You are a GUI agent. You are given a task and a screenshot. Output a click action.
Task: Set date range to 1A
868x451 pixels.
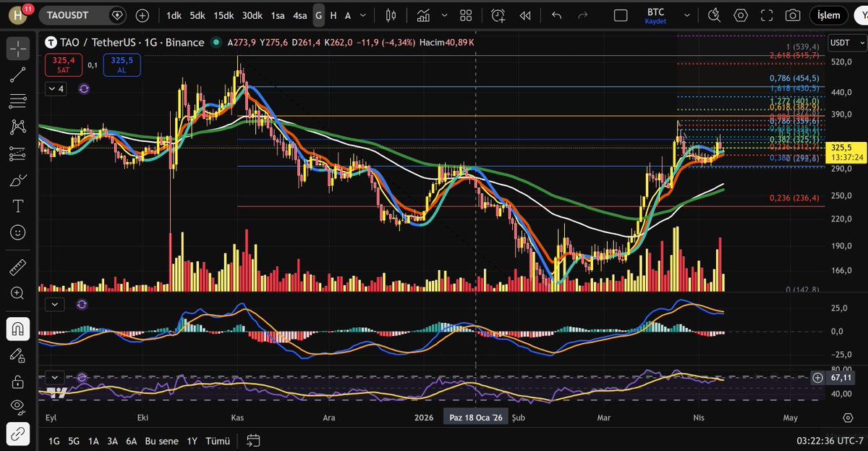(93, 440)
